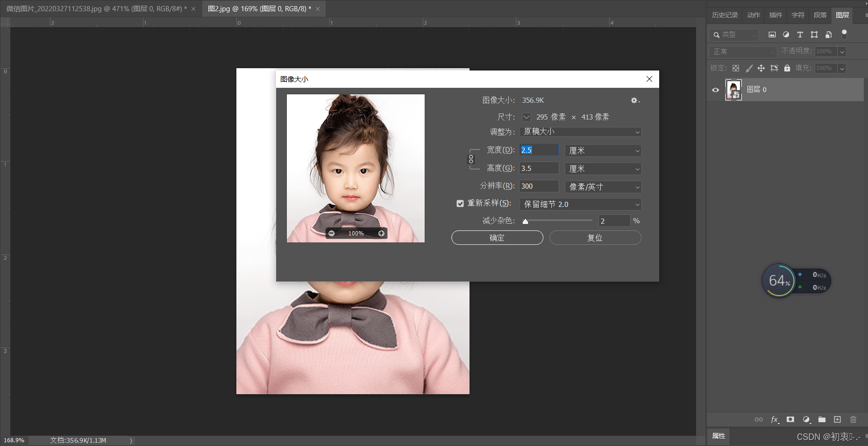
Task: Switch to the 插件 panel tab
Action: 776,15
